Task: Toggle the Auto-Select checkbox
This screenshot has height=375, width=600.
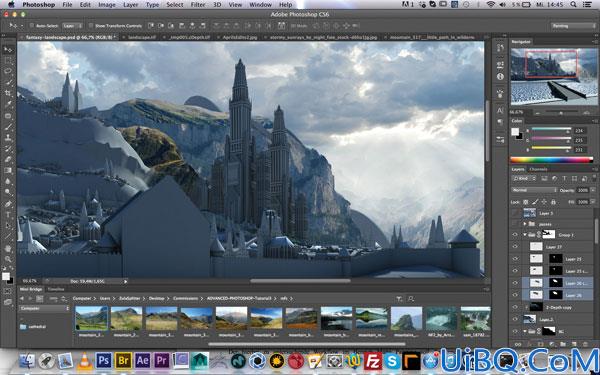Action: (32, 26)
